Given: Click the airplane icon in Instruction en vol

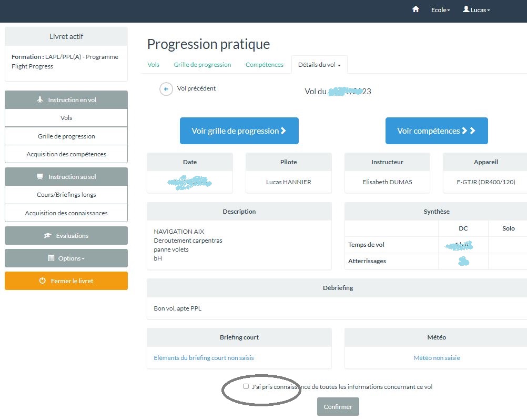Looking at the screenshot, I should tap(40, 100).
